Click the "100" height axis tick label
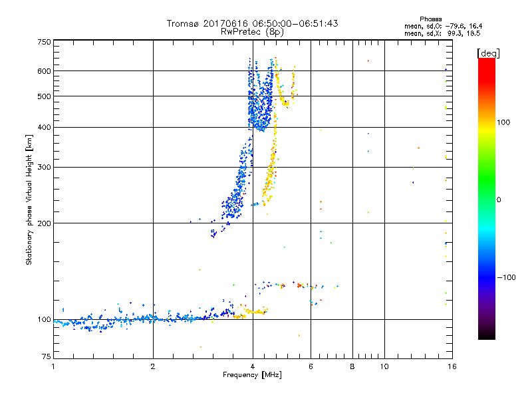 44,320
